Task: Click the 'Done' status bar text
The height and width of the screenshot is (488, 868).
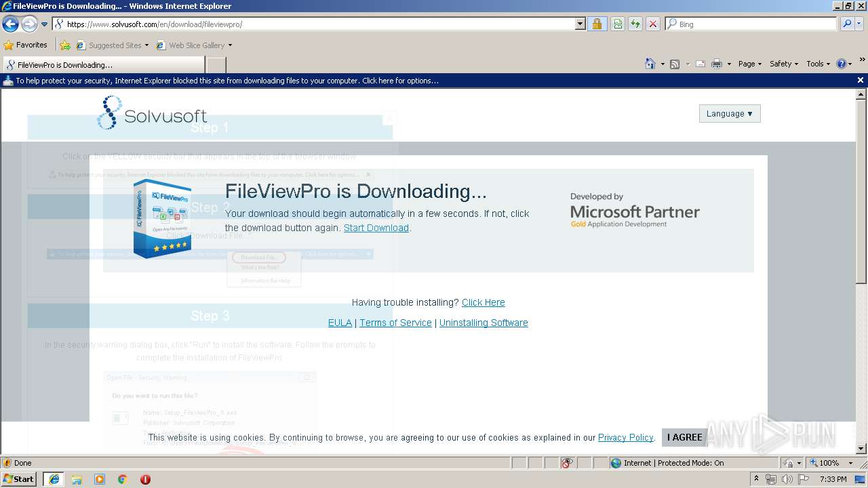Action: pos(23,463)
